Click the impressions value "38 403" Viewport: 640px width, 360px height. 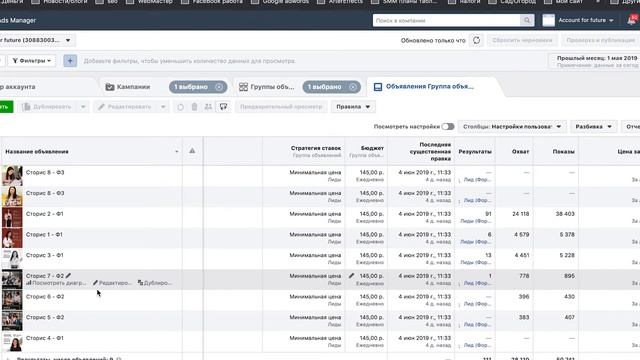[x=565, y=214]
